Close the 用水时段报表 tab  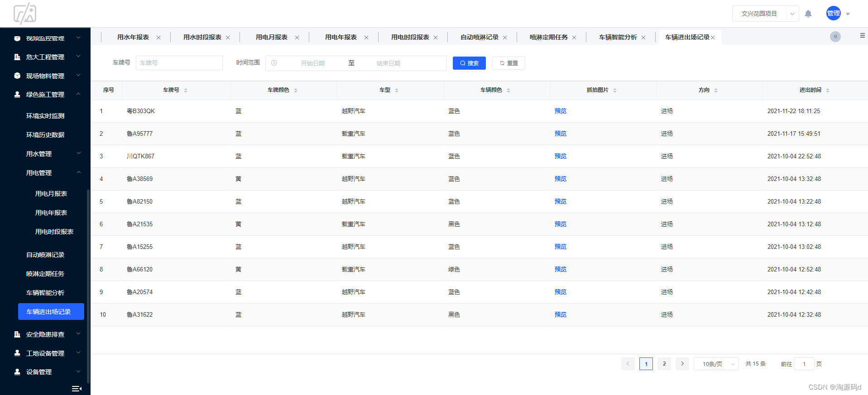click(x=228, y=38)
